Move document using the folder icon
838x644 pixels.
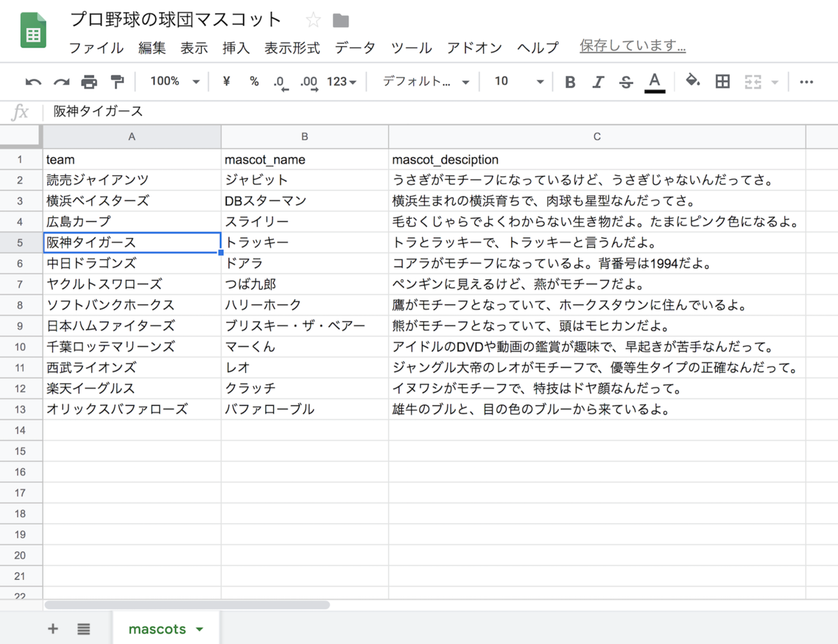coord(341,20)
